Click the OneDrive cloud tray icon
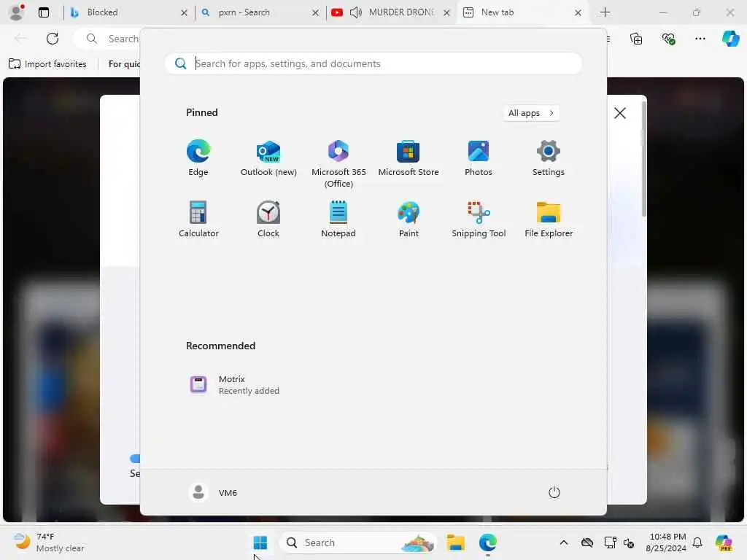The image size is (747, 560). 587,542
